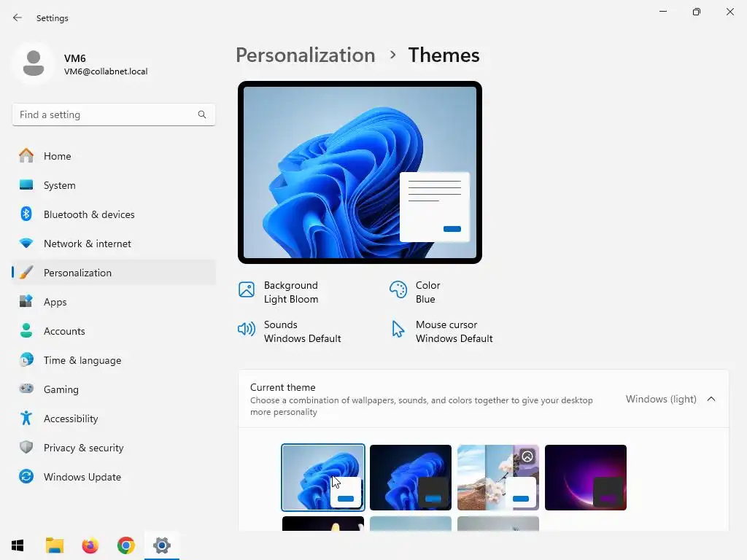Open Bluetooth & devices settings

coord(113,214)
